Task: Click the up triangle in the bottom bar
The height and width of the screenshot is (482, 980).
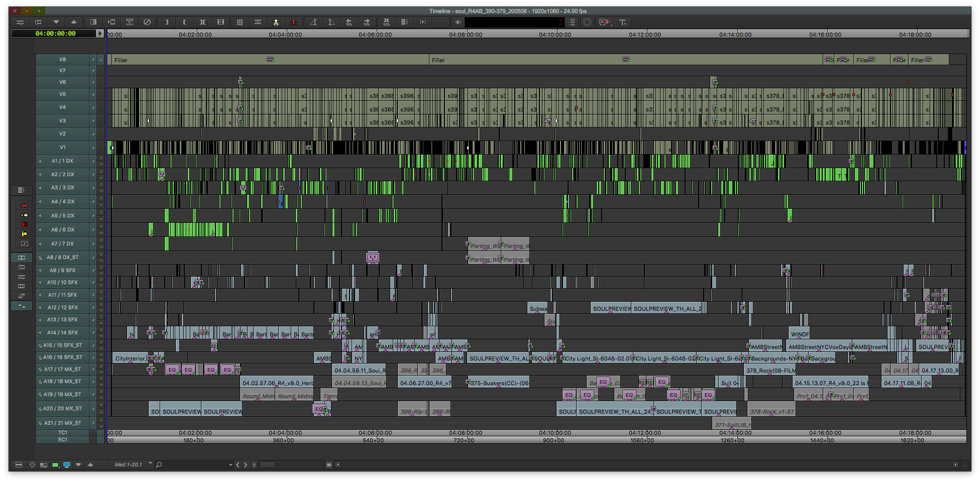Action: click(x=90, y=465)
